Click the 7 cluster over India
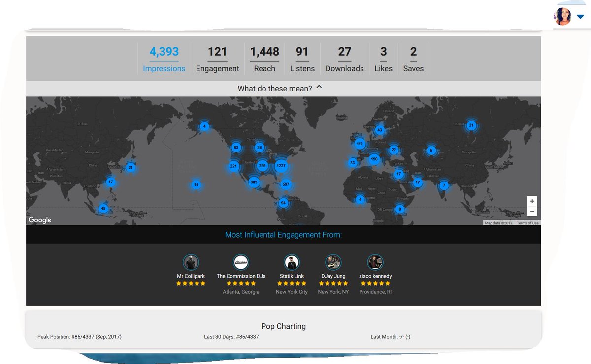The image size is (591, 364). click(444, 185)
